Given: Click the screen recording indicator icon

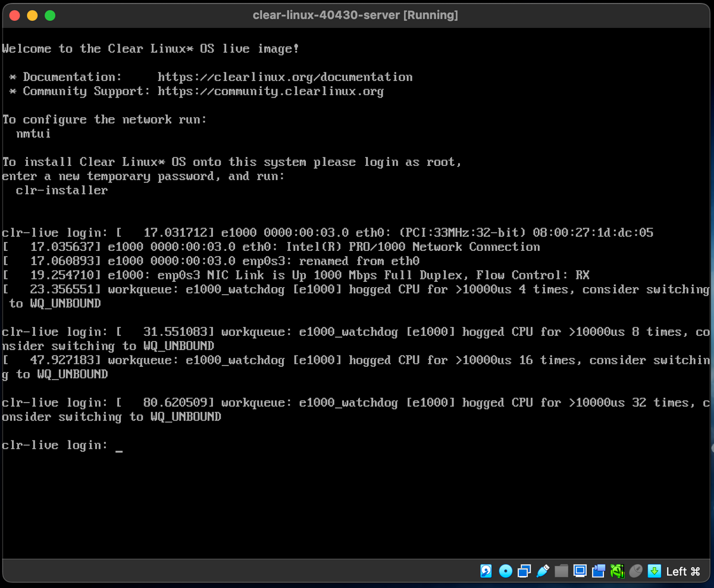Looking at the screenshot, I should click(599, 571).
